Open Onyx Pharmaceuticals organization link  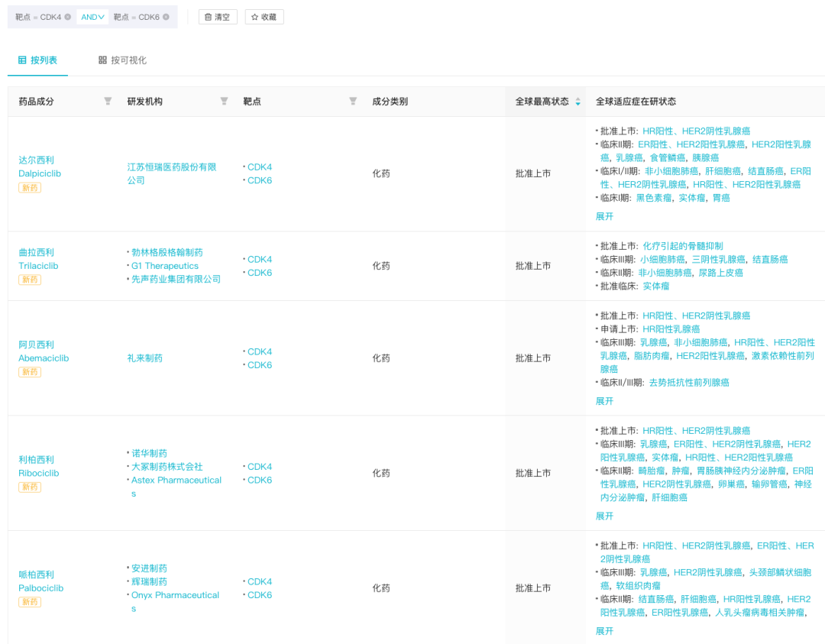coord(175,601)
